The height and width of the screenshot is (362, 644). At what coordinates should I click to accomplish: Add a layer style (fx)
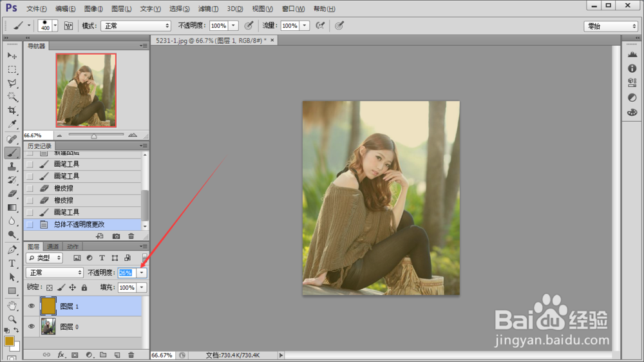pyautogui.click(x=61, y=355)
